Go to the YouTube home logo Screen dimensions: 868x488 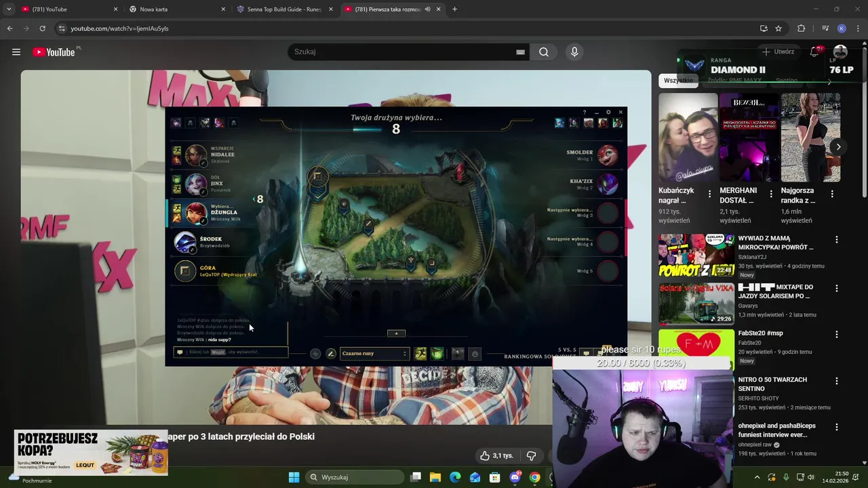pos(54,52)
